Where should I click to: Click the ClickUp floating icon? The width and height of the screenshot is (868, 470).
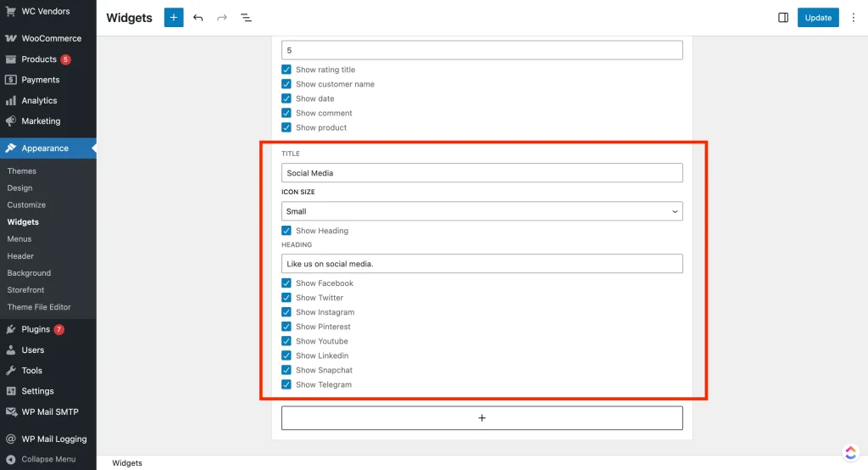850,452
